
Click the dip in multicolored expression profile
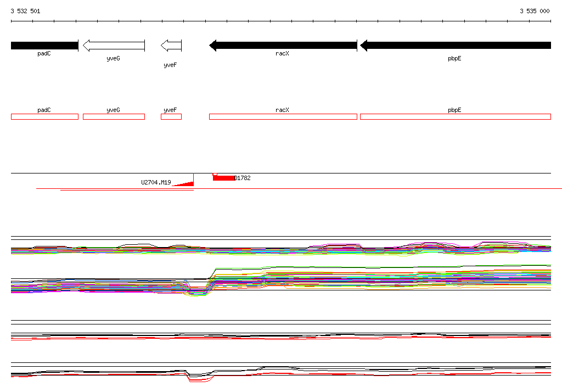pyautogui.click(x=196, y=291)
